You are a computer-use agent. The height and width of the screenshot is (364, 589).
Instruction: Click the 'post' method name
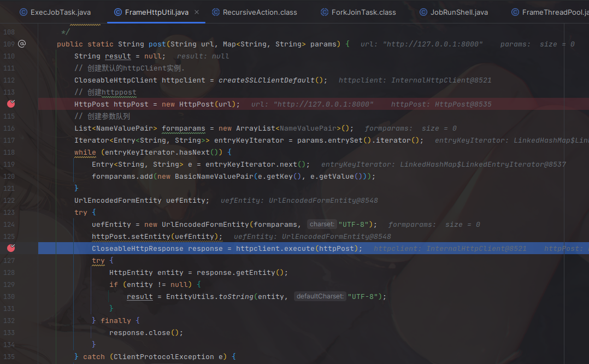(157, 44)
